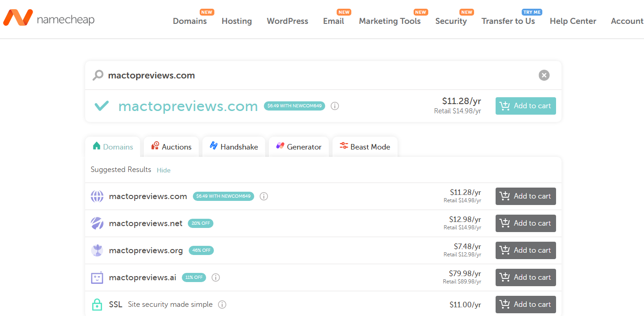Click the Namecheap logo

[49, 18]
